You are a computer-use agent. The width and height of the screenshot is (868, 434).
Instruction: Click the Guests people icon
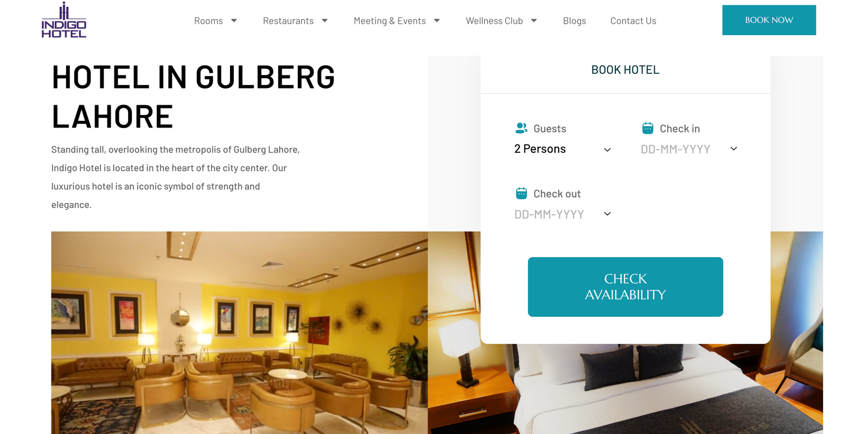coord(521,128)
